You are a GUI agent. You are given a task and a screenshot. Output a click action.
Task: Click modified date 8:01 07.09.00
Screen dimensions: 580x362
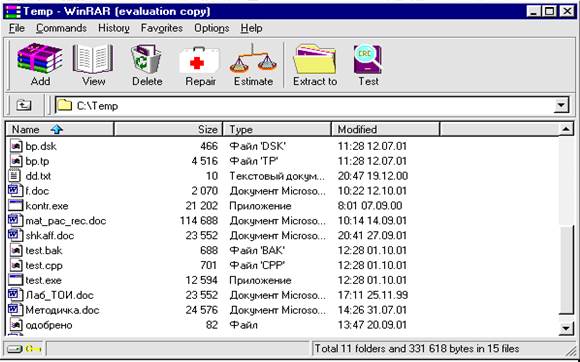[x=370, y=206]
